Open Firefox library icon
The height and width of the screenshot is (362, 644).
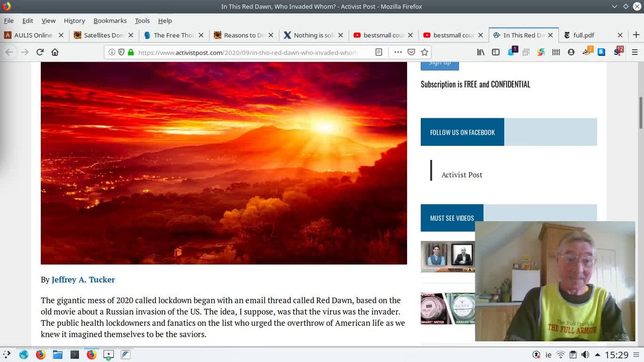481,52
